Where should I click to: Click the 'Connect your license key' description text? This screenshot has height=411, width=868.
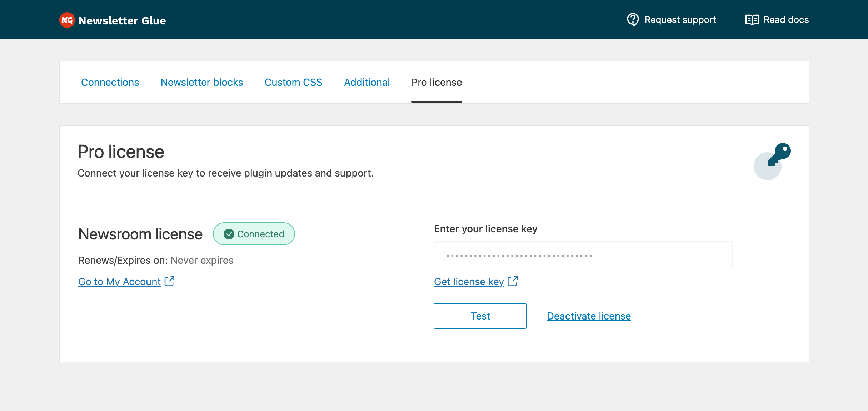click(x=225, y=173)
